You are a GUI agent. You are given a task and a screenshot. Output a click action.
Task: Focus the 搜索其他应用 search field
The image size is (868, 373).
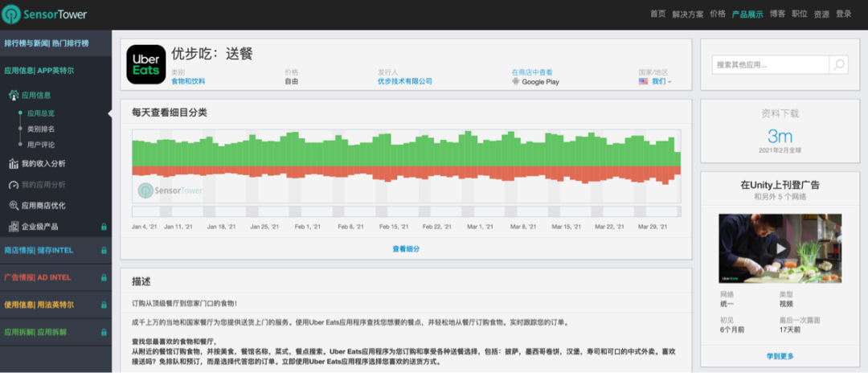(x=770, y=65)
